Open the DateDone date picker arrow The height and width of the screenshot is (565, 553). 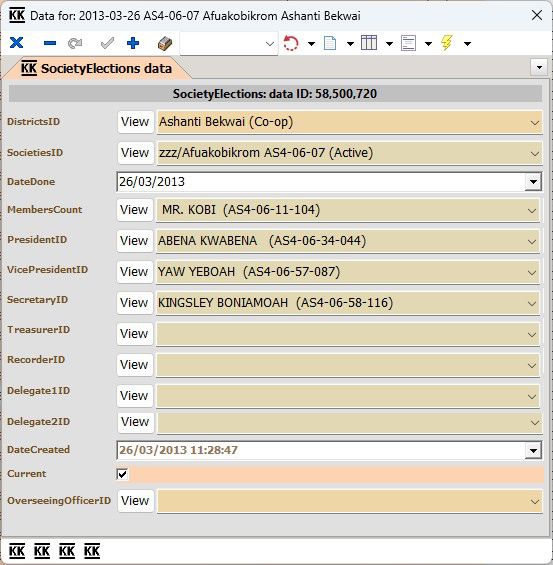[533, 182]
